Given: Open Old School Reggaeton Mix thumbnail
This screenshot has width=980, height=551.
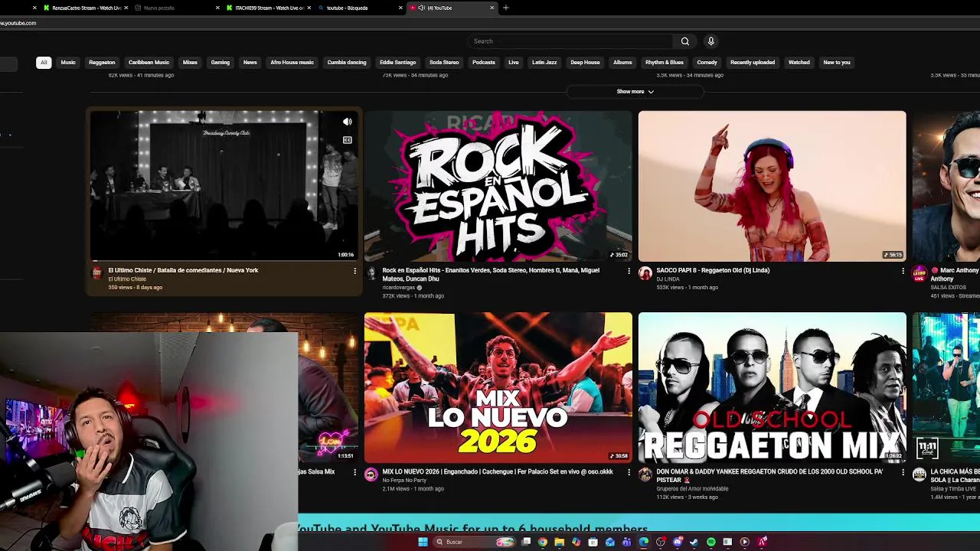Looking at the screenshot, I should [773, 387].
